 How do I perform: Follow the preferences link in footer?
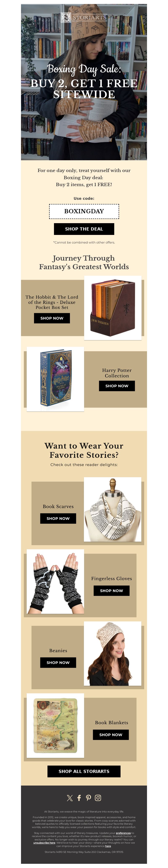click(123, 833)
